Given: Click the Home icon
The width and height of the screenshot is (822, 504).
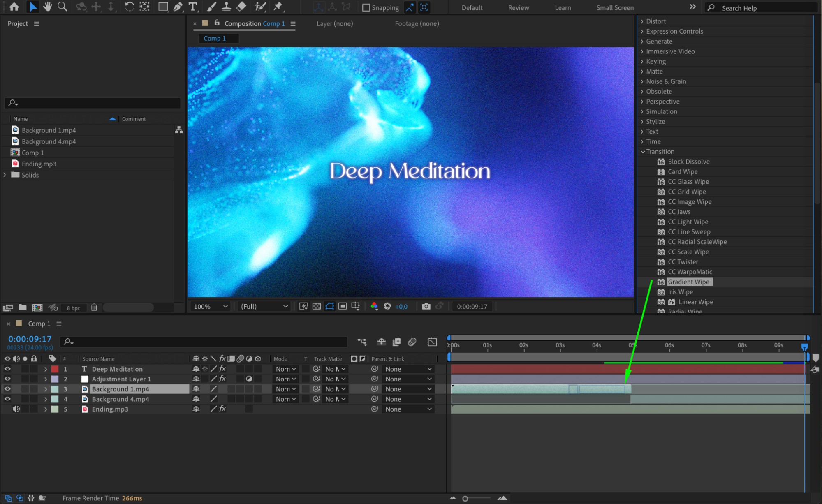Looking at the screenshot, I should pos(14,7).
